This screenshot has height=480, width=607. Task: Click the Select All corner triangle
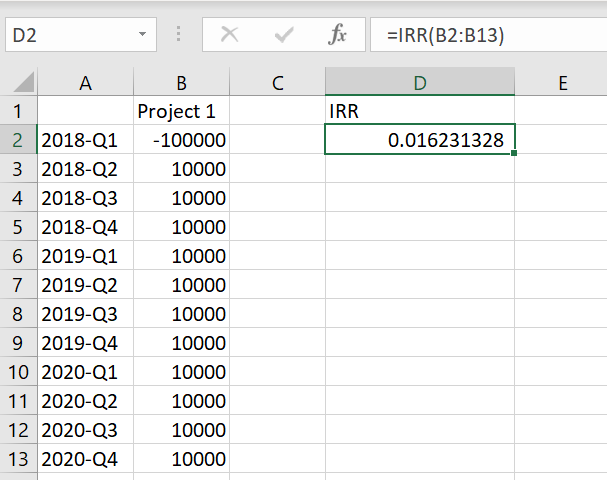[20, 84]
